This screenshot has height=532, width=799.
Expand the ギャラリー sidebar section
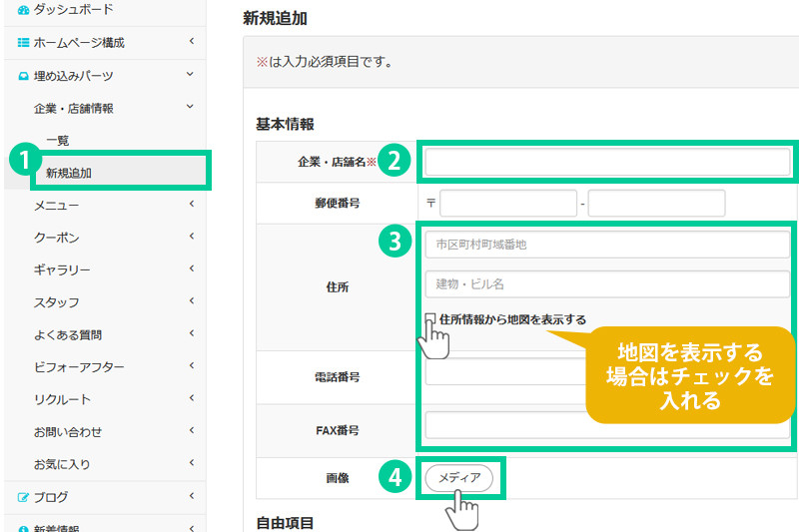(x=100, y=270)
